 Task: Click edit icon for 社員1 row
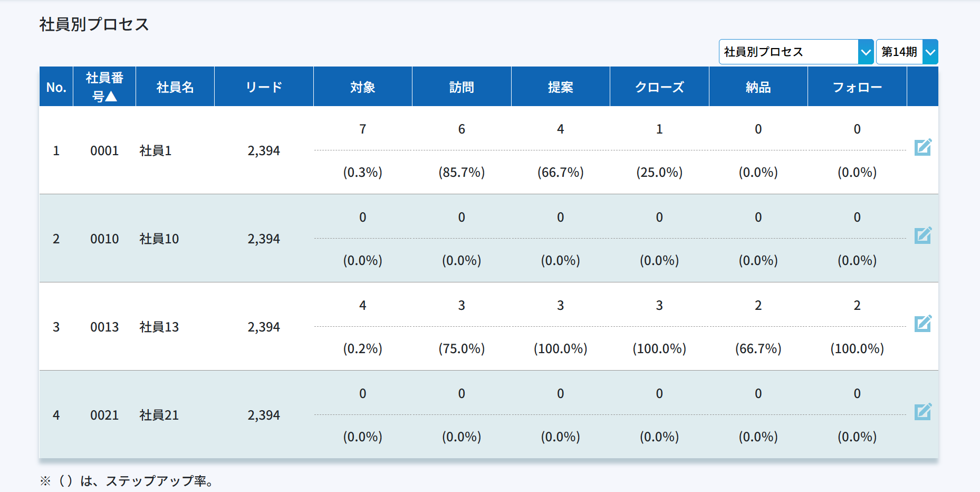pyautogui.click(x=923, y=147)
